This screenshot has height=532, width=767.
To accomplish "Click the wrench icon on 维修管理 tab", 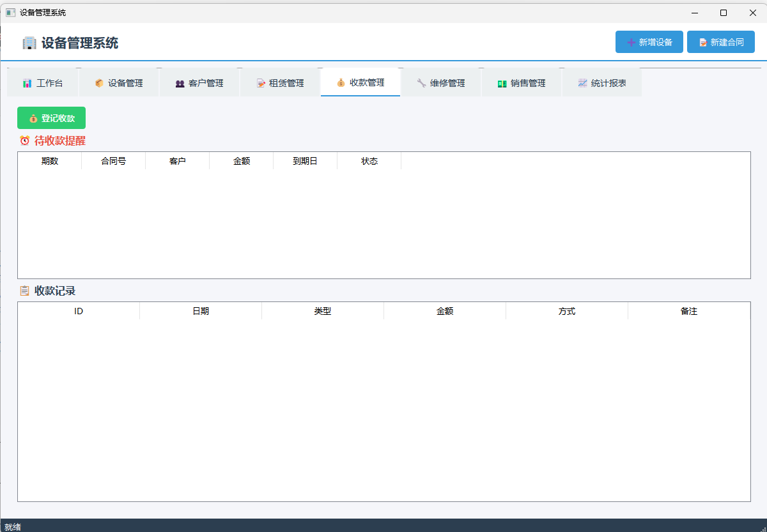I will pos(421,83).
